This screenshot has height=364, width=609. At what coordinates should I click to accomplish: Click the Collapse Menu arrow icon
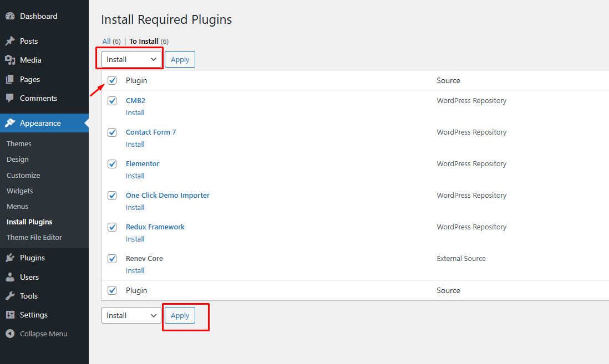pyautogui.click(x=10, y=334)
